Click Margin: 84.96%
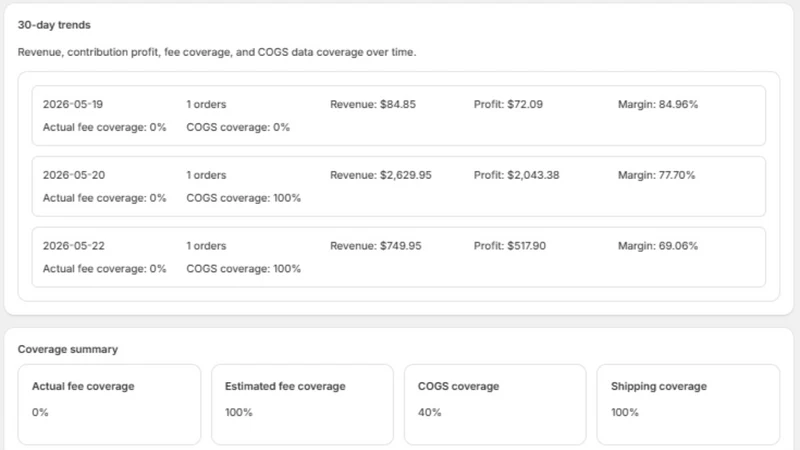This screenshot has width=800, height=450. [x=658, y=104]
